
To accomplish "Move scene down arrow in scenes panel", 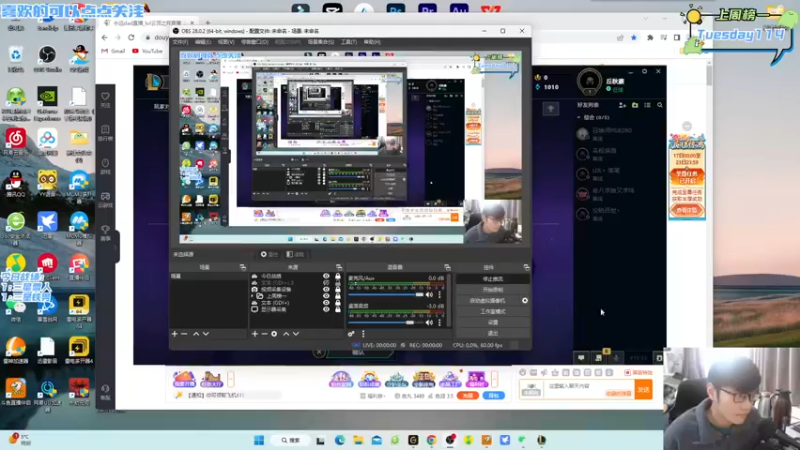I will click(x=206, y=334).
